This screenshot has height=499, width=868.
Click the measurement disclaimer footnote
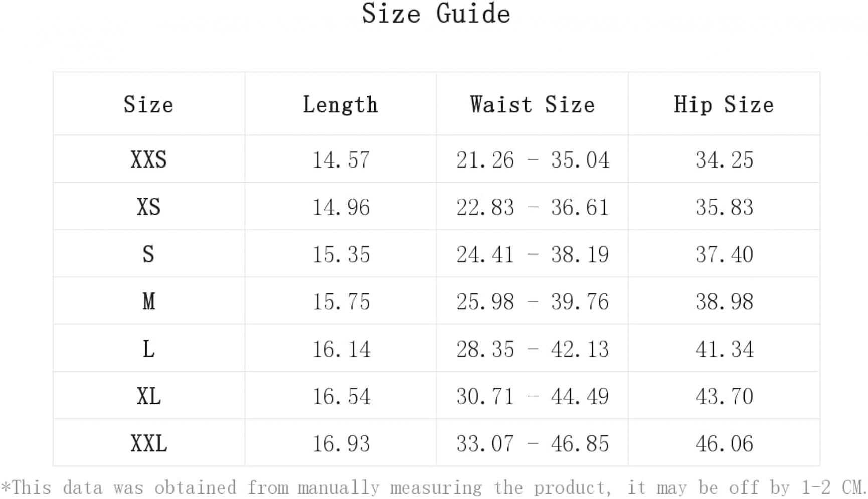433,487
